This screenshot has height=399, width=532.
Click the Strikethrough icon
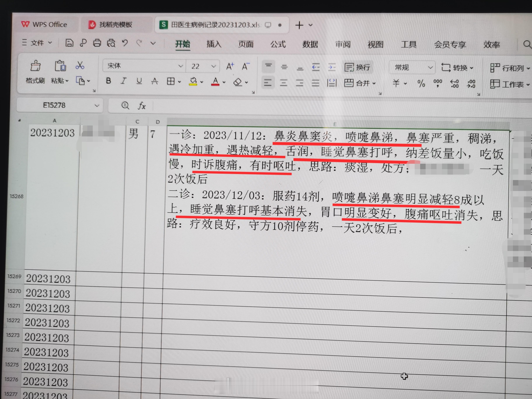155,81
